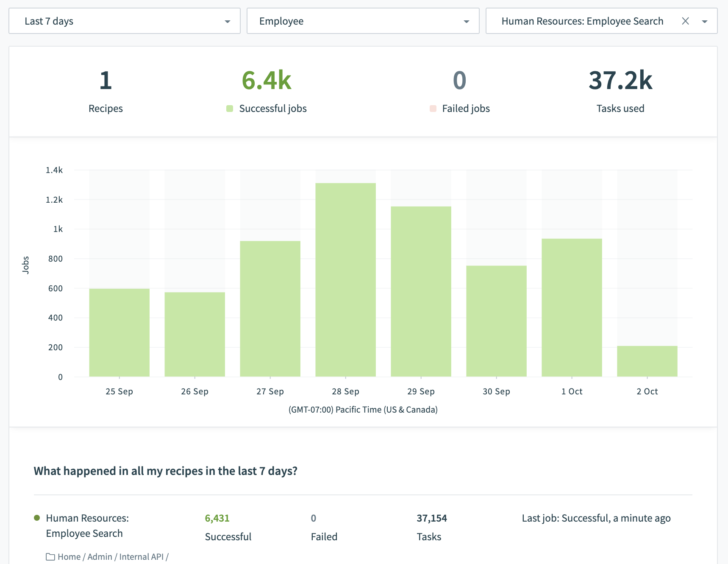Click the 6.4k Successful jobs stat
The image size is (728, 564).
[x=267, y=81]
